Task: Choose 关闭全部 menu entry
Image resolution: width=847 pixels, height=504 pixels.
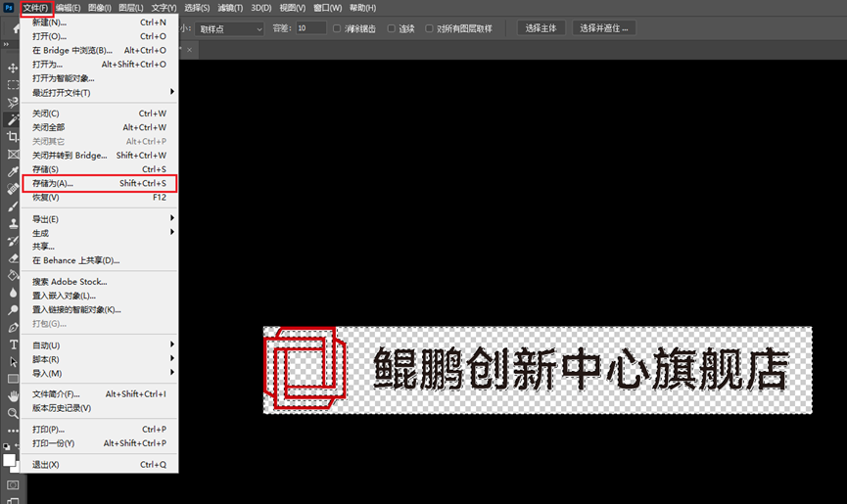Action: point(99,127)
